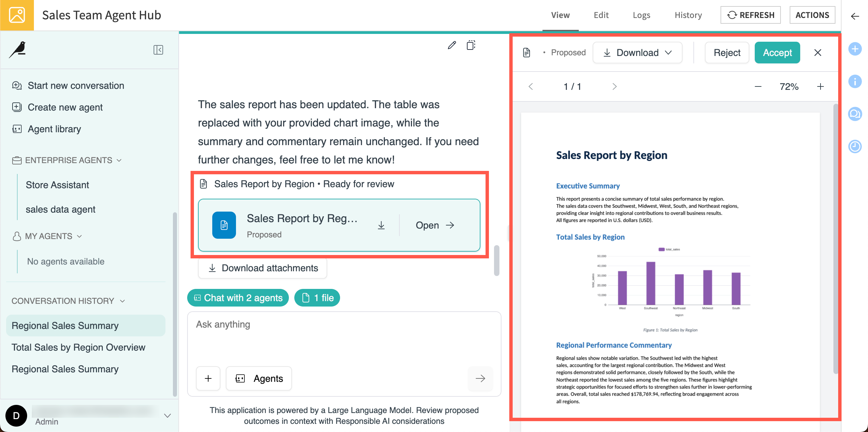The height and width of the screenshot is (432, 868).
Task: Click the back arrow at top right
Action: [855, 16]
